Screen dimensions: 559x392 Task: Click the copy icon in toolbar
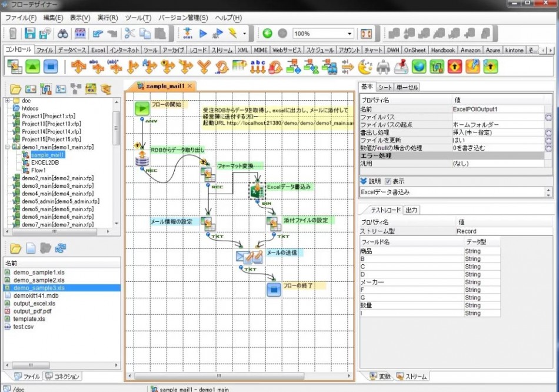click(145, 34)
